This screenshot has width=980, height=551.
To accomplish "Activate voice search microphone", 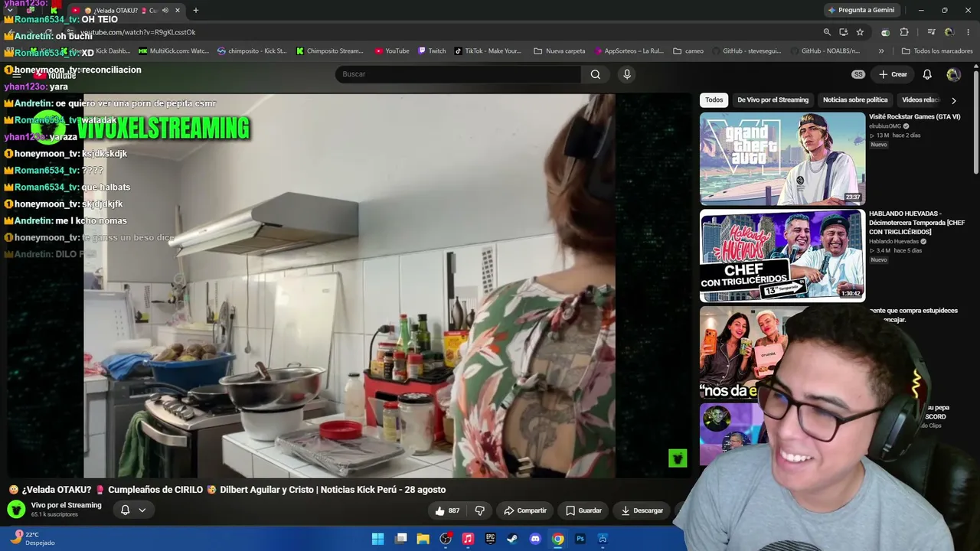I will coord(627,74).
